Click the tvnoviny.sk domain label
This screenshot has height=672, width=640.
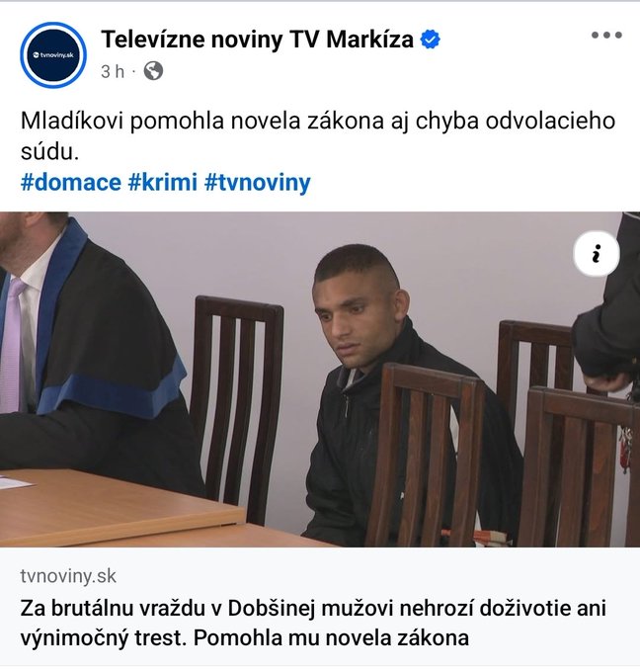68,576
